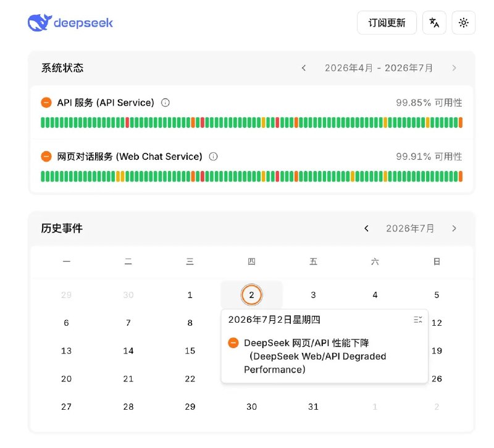Go to previous month in 历史事件

point(366,228)
